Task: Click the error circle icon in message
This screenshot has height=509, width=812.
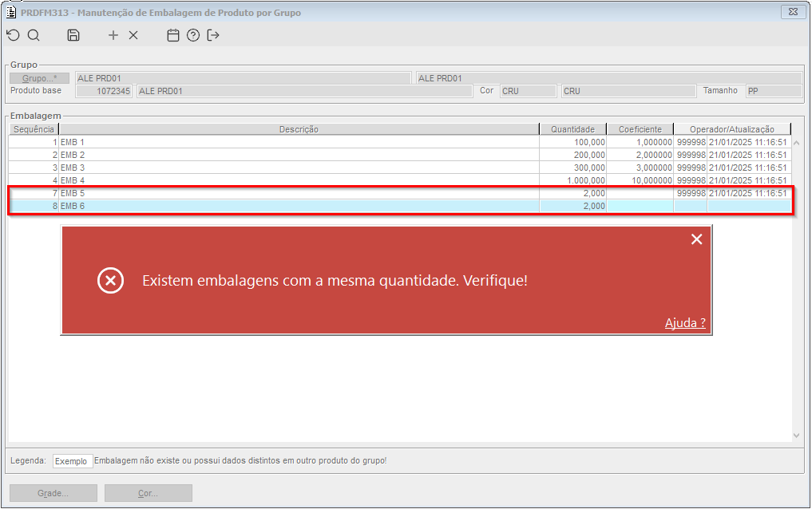Action: [x=110, y=280]
